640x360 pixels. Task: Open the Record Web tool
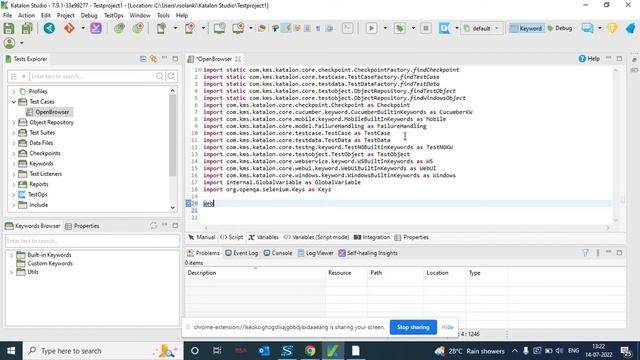pyautogui.click(x=138, y=28)
